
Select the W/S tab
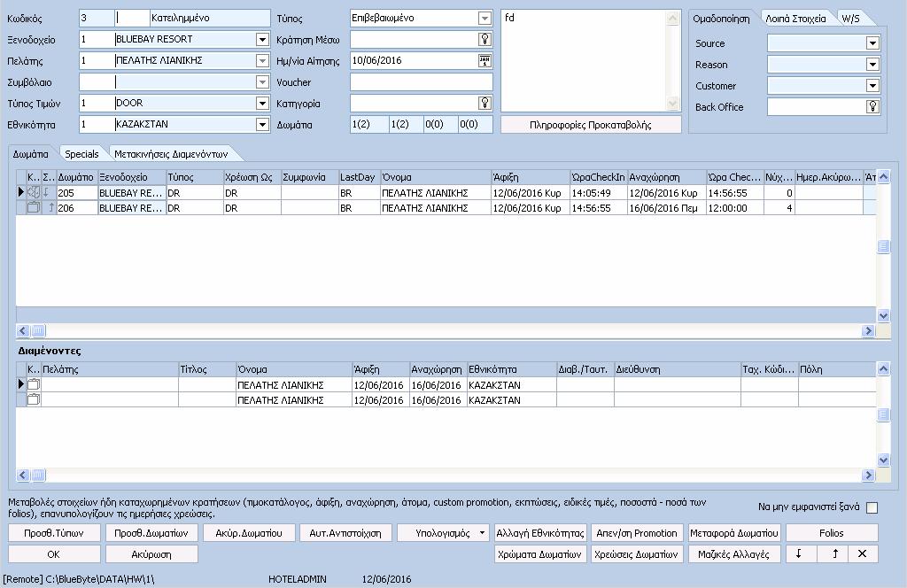point(850,19)
